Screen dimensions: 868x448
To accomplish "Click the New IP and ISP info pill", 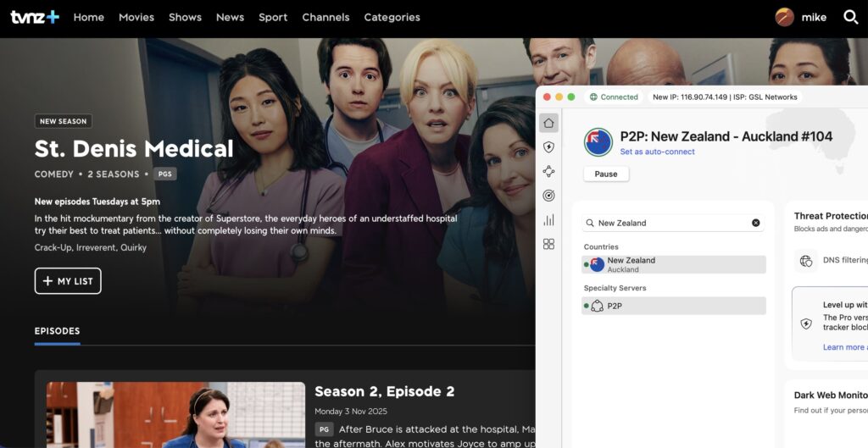I will coord(725,97).
